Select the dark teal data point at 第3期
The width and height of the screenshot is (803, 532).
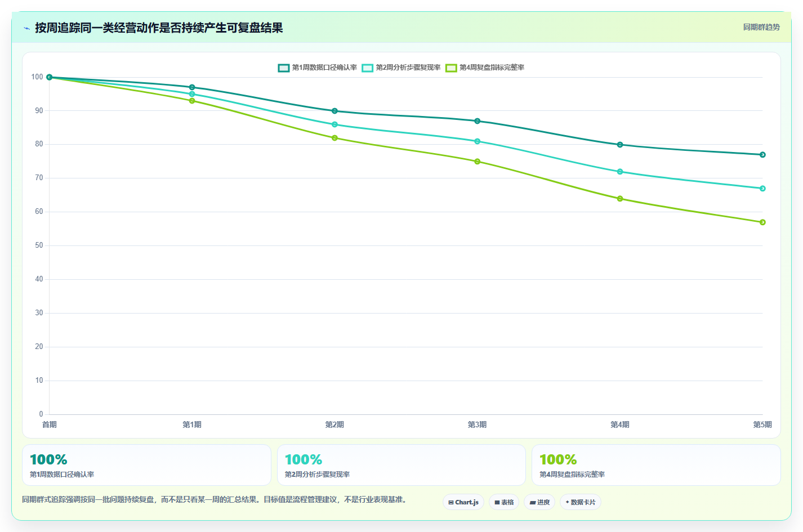[x=478, y=121]
